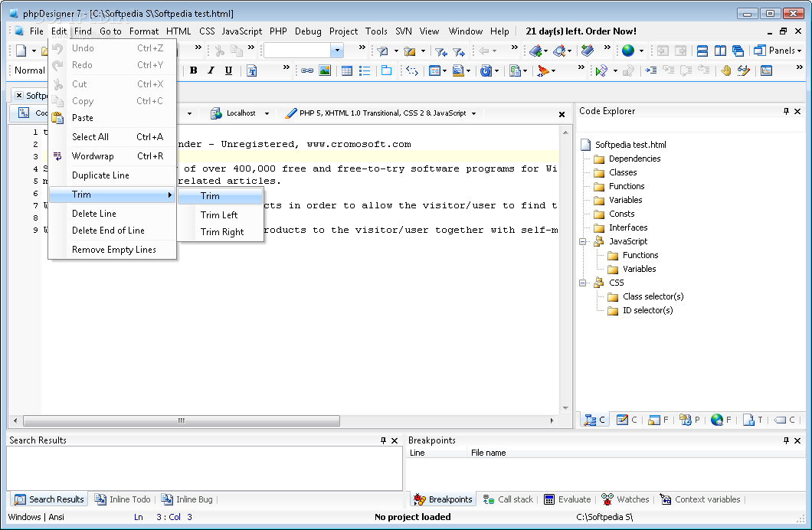Click the Italic formatting icon
Viewport: 812px width, 530px height.
(211, 70)
